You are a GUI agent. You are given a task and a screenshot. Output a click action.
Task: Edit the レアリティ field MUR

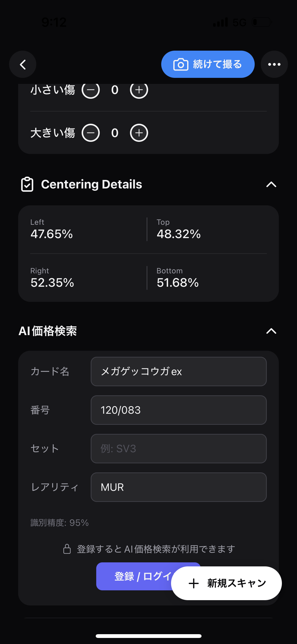point(179,487)
